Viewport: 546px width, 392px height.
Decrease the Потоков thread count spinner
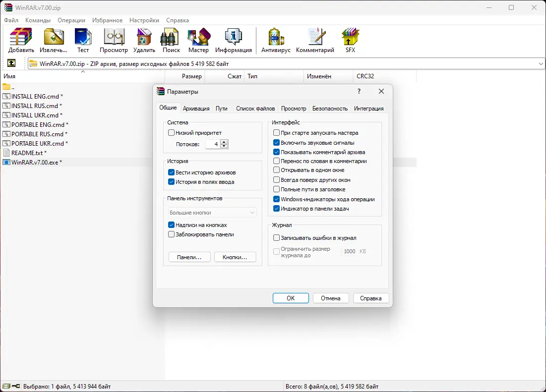tap(224, 146)
